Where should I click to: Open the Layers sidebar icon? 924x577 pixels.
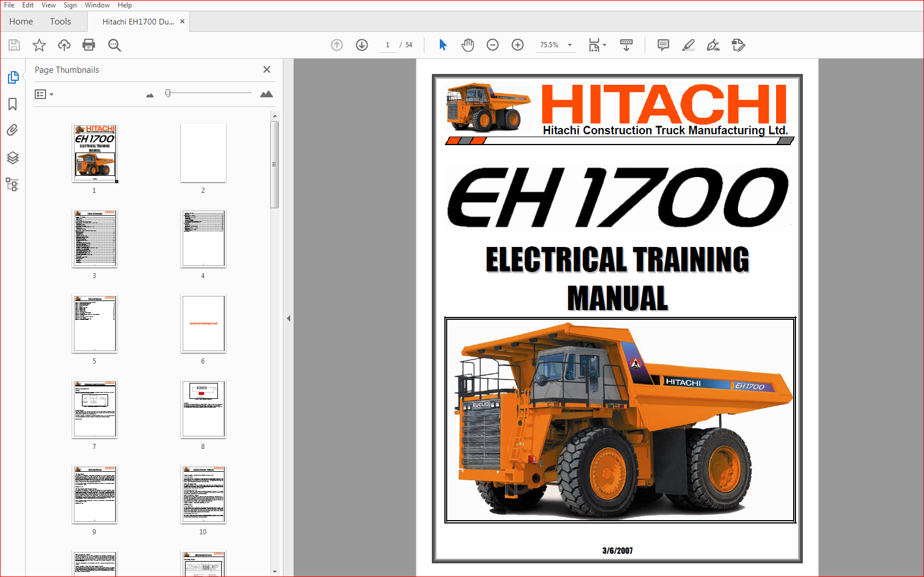[x=13, y=158]
